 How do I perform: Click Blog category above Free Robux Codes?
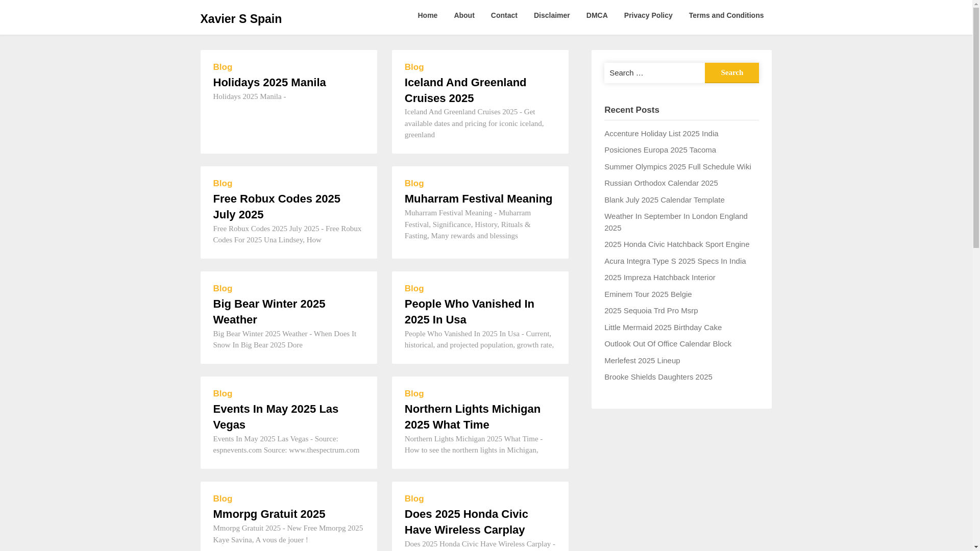[223, 183]
